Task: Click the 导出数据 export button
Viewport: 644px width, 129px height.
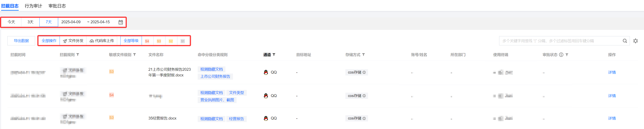Action: [x=21, y=41]
